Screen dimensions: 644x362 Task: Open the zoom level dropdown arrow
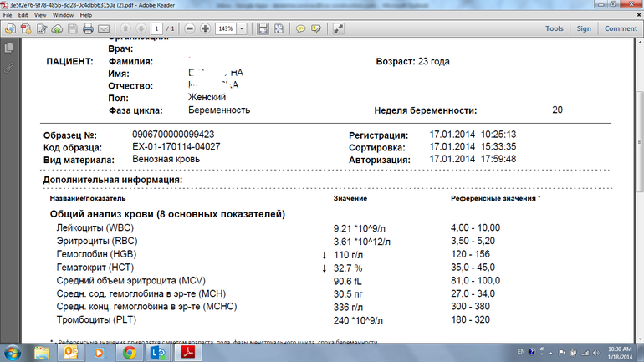click(x=243, y=28)
